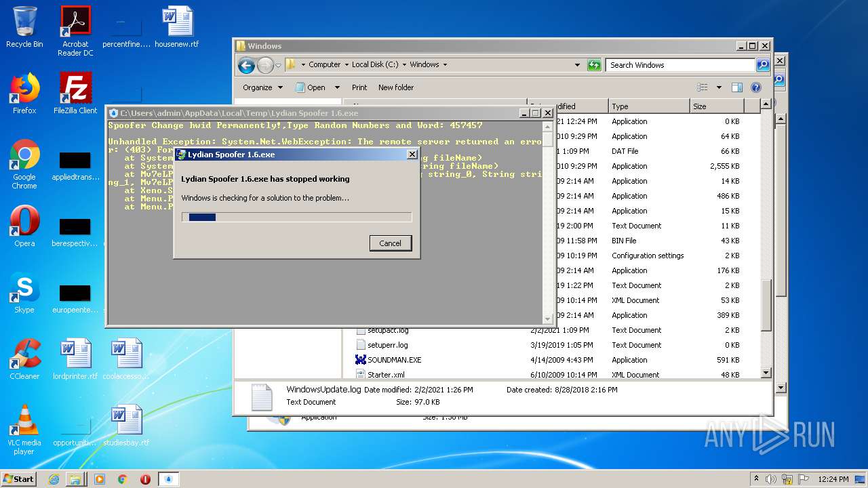
Task: Open address bar history dropdown
Action: pyautogui.click(x=577, y=65)
